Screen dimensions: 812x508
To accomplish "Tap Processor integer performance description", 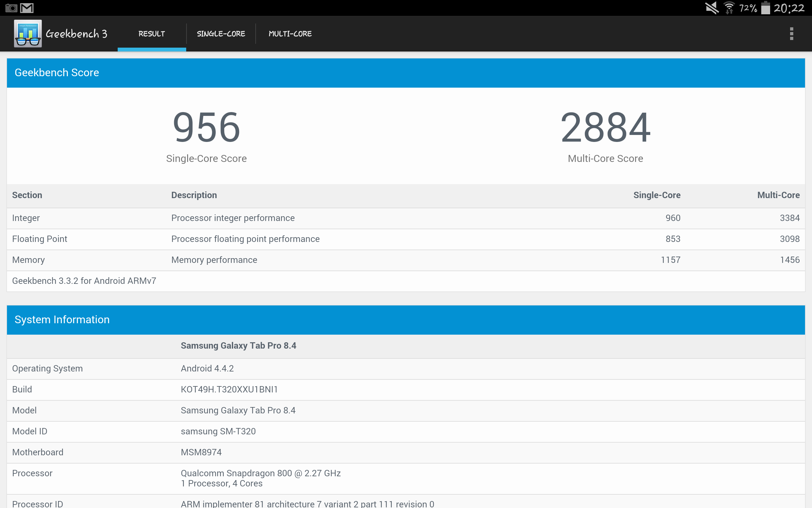I will coord(233,218).
